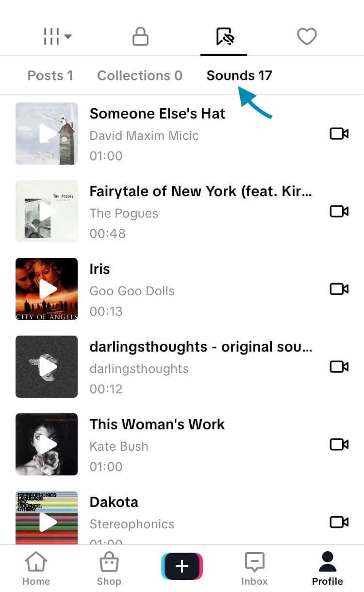The height and width of the screenshot is (592, 364).
Task: Open the private videos lock tab
Action: tap(140, 36)
